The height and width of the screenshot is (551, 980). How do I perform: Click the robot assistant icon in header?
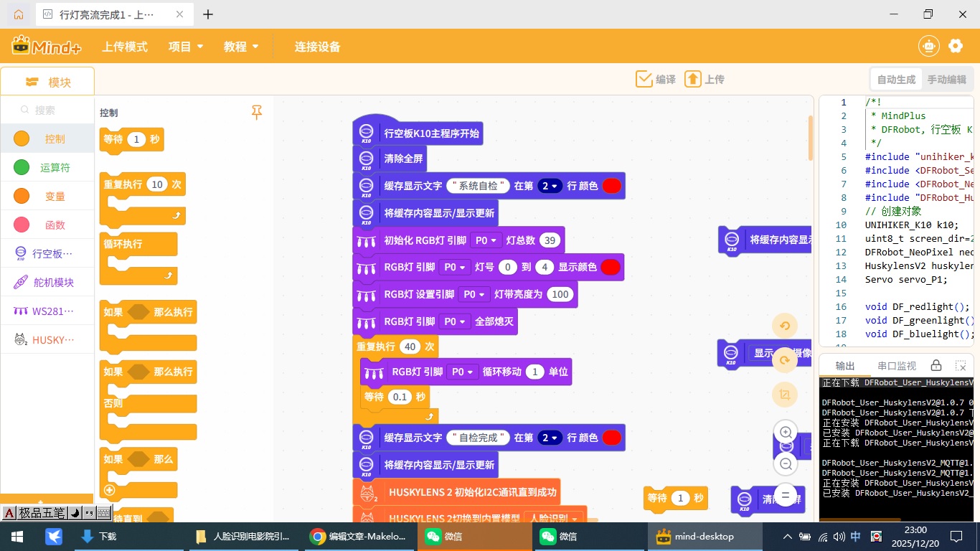point(929,46)
